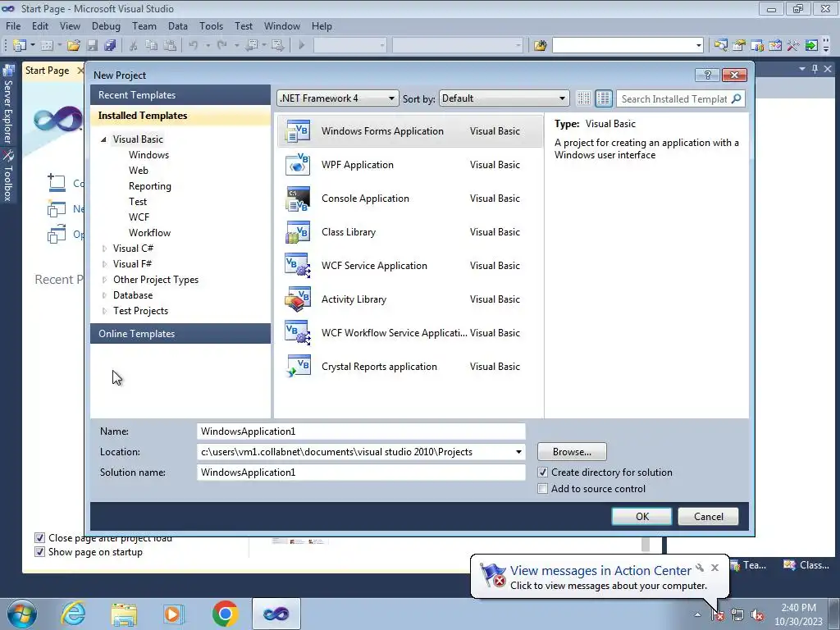
Task: Open the Location path dropdown arrow
Action: point(518,452)
